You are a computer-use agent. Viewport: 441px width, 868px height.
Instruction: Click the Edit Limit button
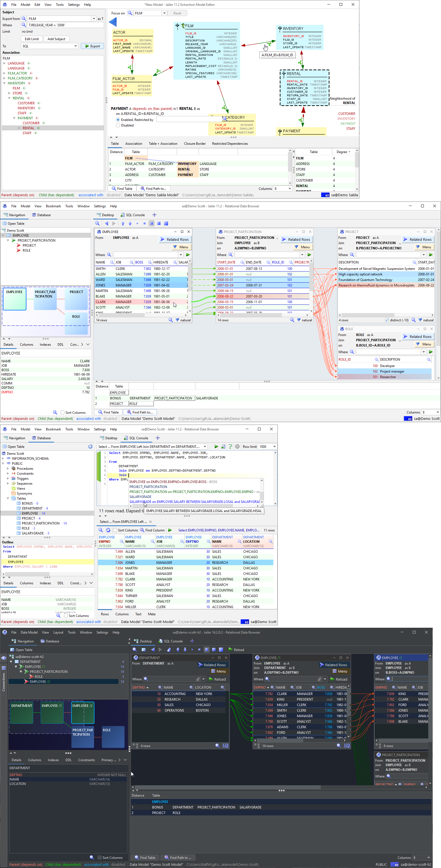point(32,39)
